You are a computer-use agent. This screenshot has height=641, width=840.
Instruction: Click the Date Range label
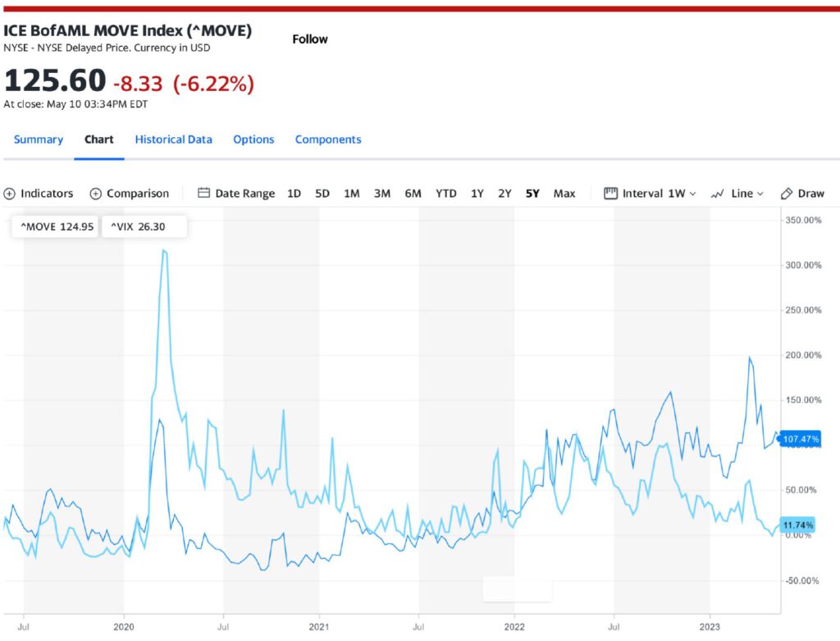(x=244, y=194)
